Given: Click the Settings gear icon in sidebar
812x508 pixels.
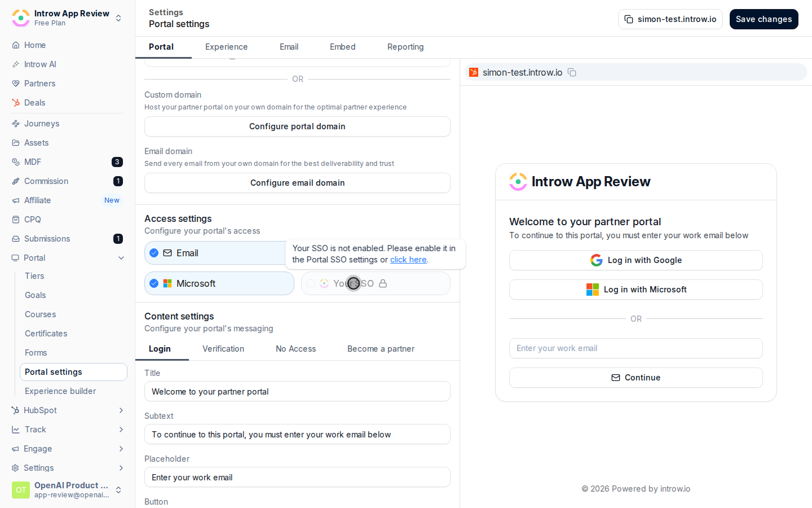Looking at the screenshot, I should click(x=15, y=468).
